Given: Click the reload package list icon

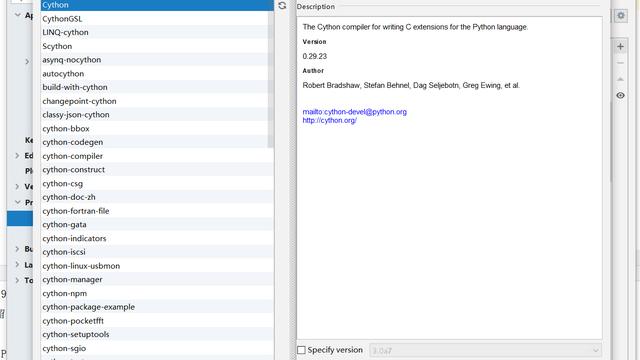Looking at the screenshot, I should (x=282, y=6).
